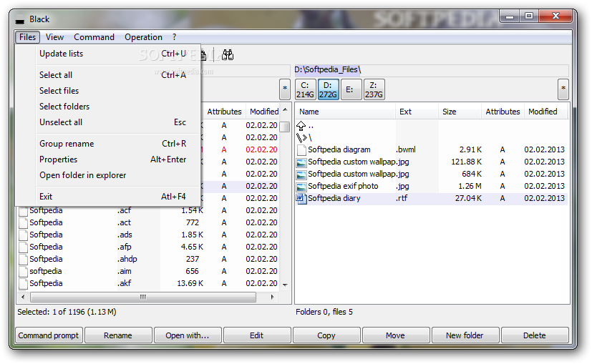Click the Move button

(x=396, y=335)
